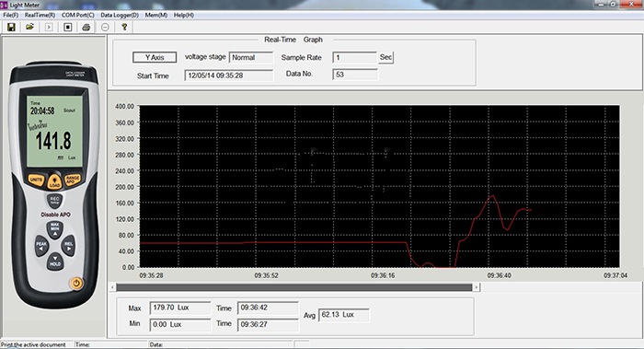This screenshot has height=349, width=644.
Task: Open the Data Logger(D) menu
Action: coord(120,15)
